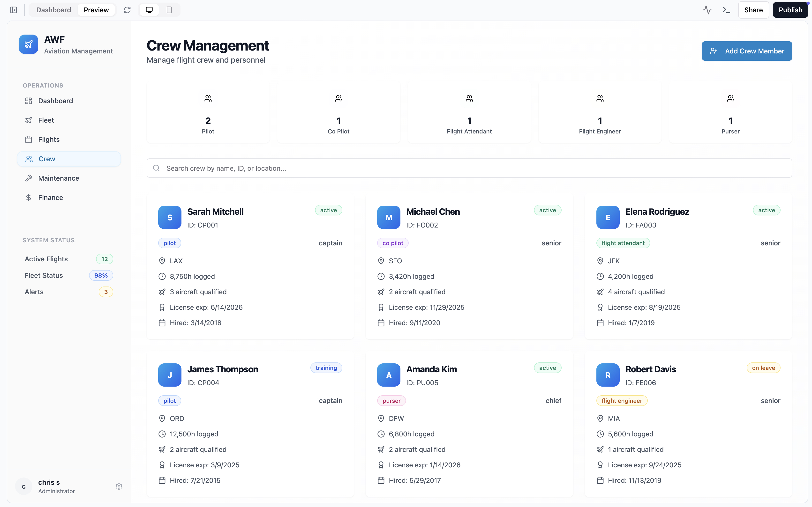Viewport: 812px width, 507px height.
Task: Click the AWF airplane logo
Action: [29, 44]
